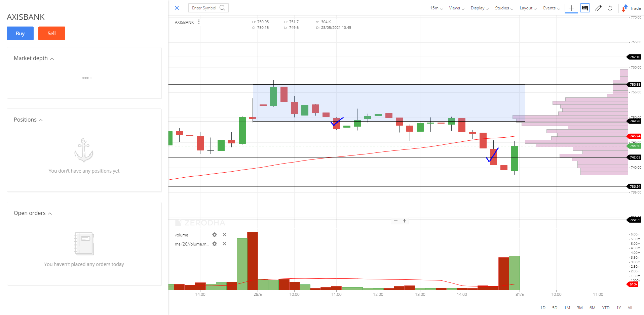
Task: Open the Views dropdown menu
Action: [457, 8]
